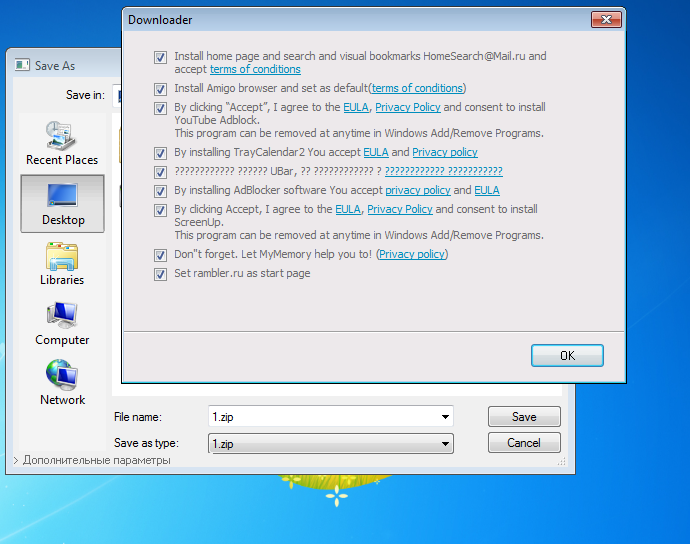690x544 pixels.
Task: Open YouTube Adblock Privacy Policy link
Action: pyautogui.click(x=407, y=107)
